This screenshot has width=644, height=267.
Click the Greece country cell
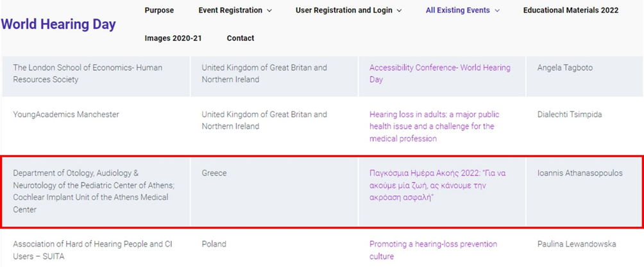coord(214,174)
